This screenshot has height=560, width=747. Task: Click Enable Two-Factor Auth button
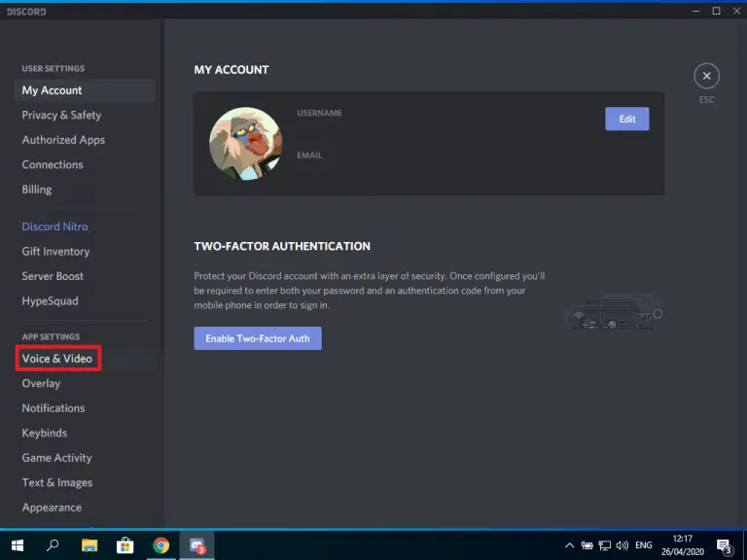(258, 338)
